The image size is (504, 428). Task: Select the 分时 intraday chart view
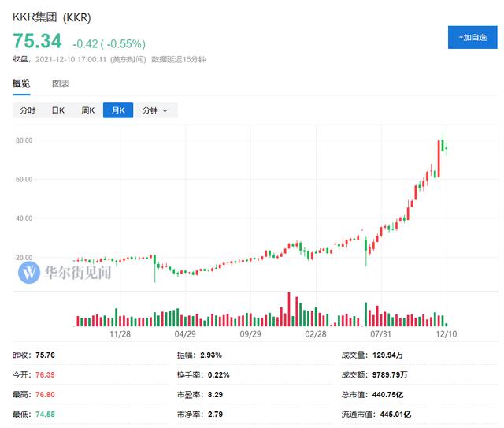pos(28,110)
